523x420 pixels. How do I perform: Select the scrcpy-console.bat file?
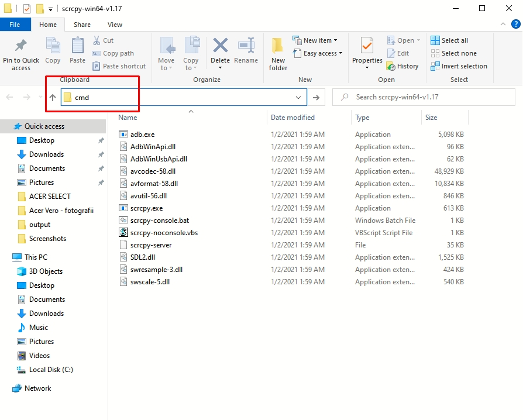[x=160, y=221]
